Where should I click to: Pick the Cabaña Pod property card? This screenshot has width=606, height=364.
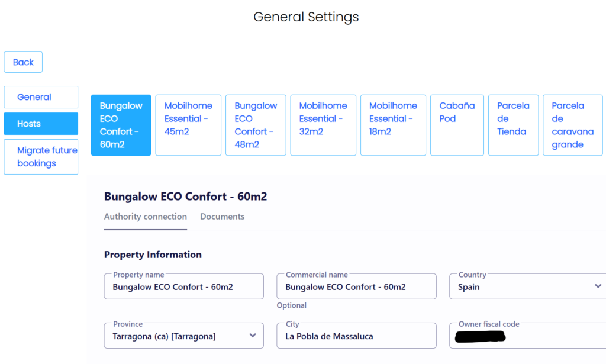click(x=457, y=125)
